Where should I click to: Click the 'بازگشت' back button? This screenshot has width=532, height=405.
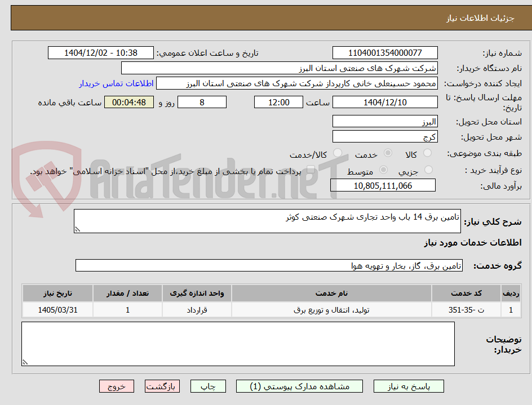coord(162,386)
